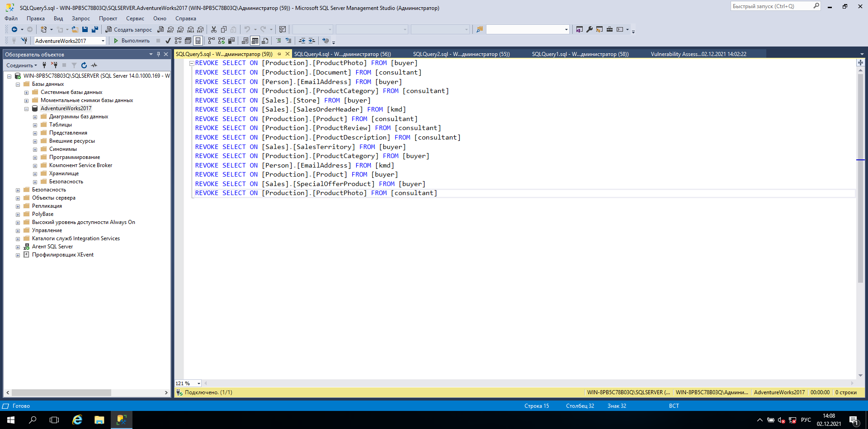Screen dimensions: 868x429
Task: Toggle Include Live Query Statistics
Action: coord(221,41)
